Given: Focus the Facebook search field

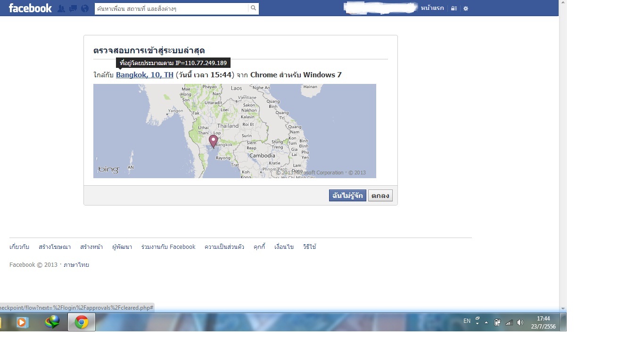Looking at the screenshot, I should coord(172,8).
